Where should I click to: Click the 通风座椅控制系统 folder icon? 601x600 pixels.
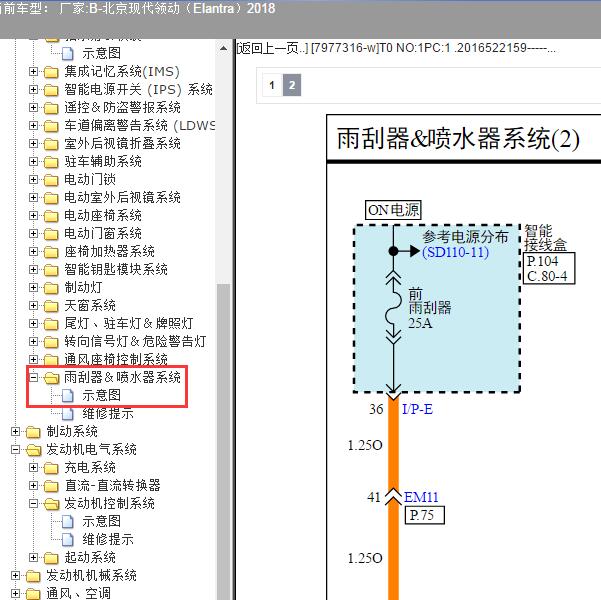(51, 360)
